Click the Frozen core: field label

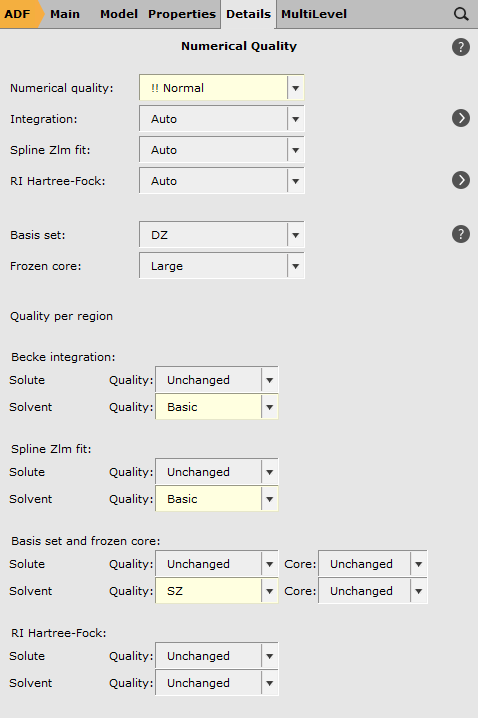click(x=45, y=266)
